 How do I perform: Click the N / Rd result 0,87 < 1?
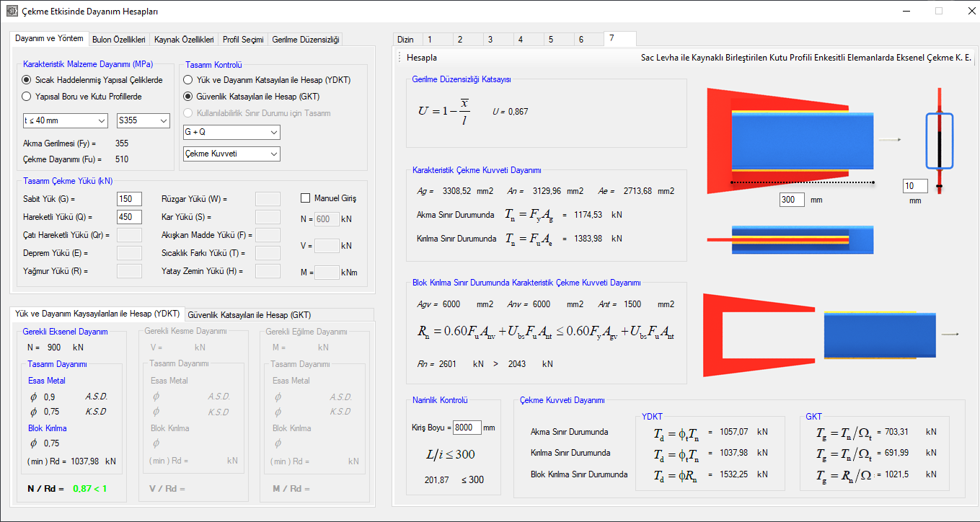coord(89,488)
